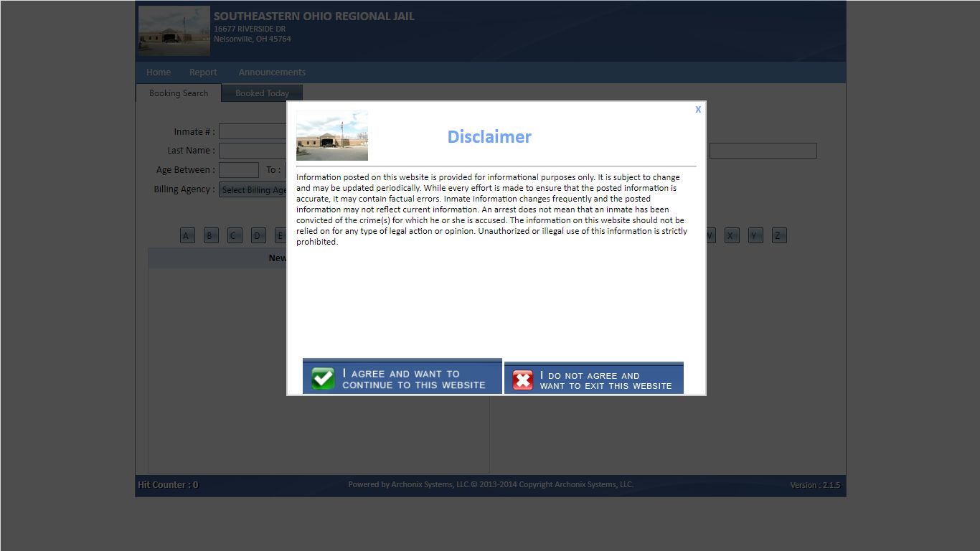Close the Disclaimer dialog with the X

(x=698, y=110)
